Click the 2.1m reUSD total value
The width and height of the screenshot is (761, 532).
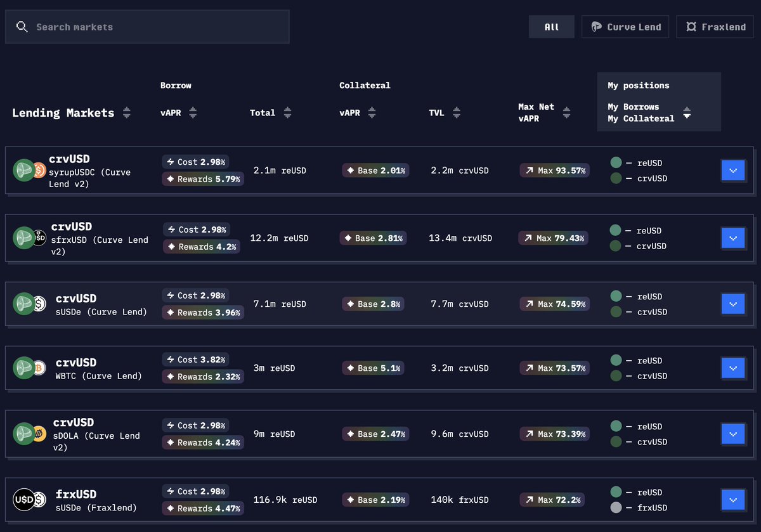point(279,171)
